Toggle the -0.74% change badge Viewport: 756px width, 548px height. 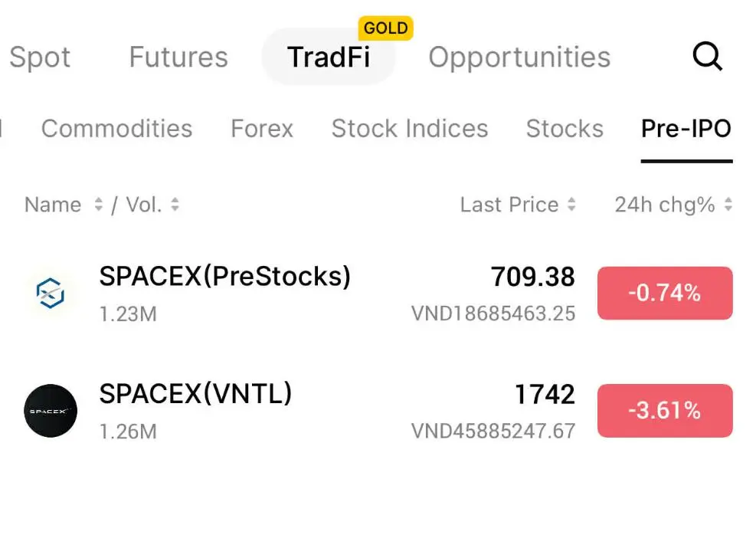coord(665,293)
